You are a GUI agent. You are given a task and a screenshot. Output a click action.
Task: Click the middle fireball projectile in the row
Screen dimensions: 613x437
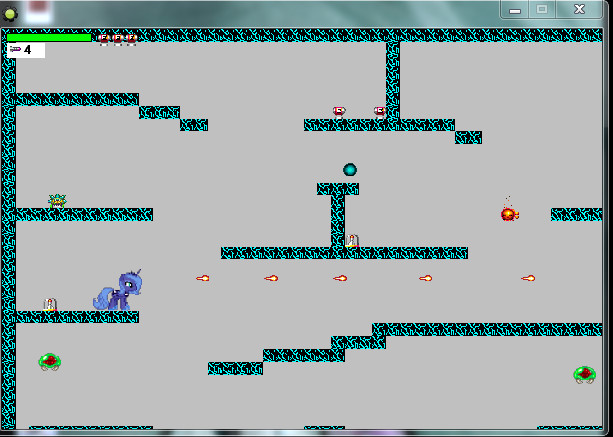340,278
